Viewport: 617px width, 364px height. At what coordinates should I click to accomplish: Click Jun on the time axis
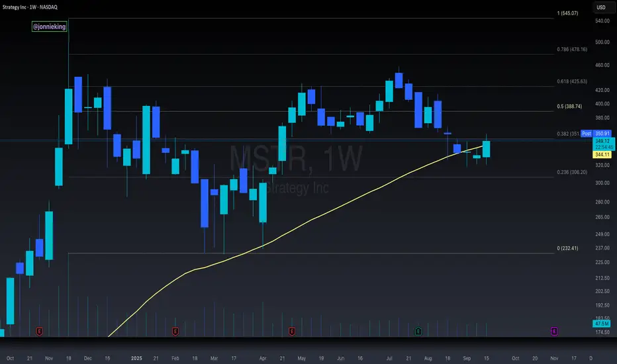click(341, 358)
